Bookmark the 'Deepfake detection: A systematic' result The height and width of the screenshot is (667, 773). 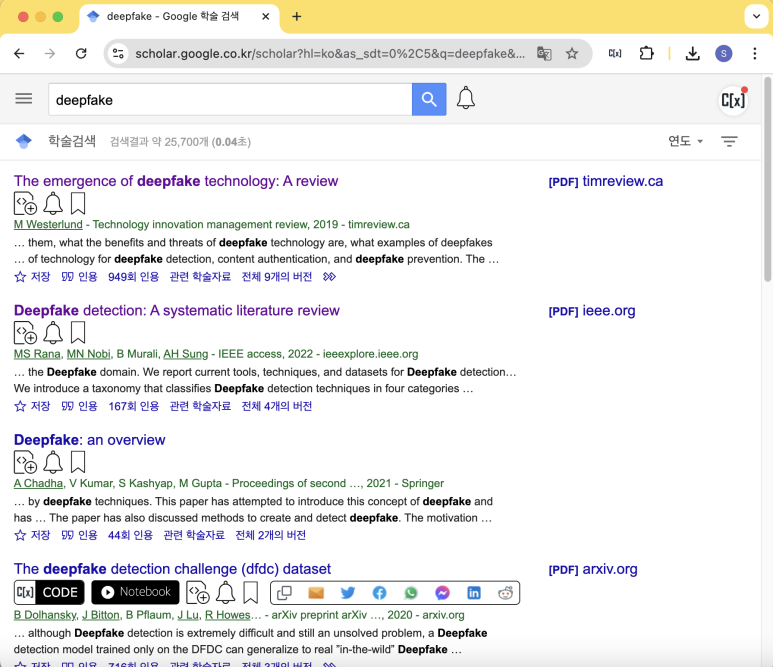(x=78, y=333)
